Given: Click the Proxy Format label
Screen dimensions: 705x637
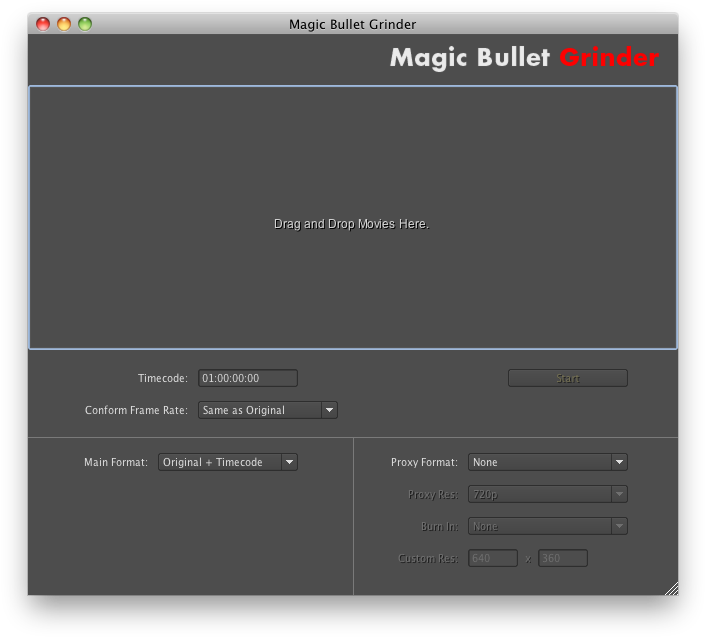Looking at the screenshot, I should coord(424,462).
